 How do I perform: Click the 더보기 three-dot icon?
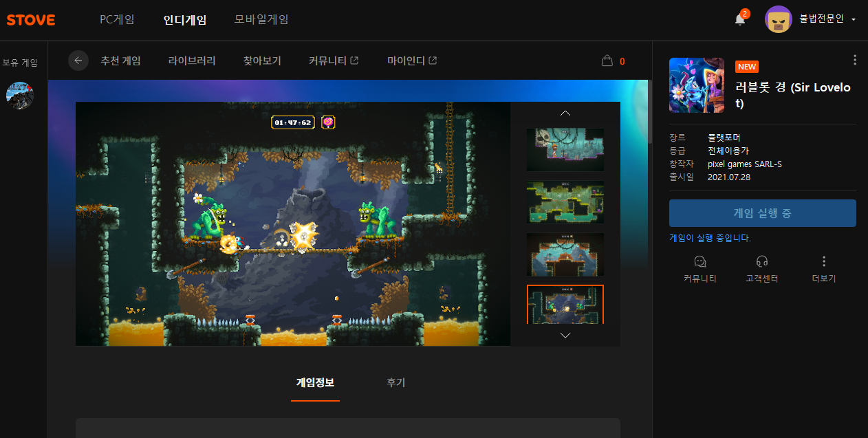(824, 261)
